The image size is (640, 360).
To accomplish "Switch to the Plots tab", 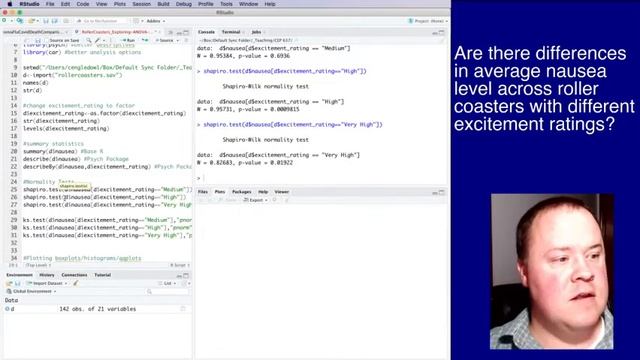I will pyautogui.click(x=220, y=192).
